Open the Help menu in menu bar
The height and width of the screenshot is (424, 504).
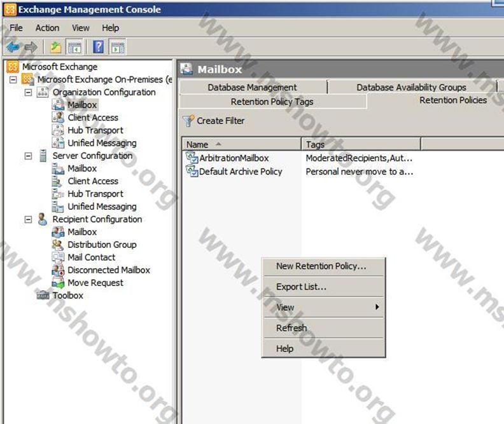[x=111, y=28]
